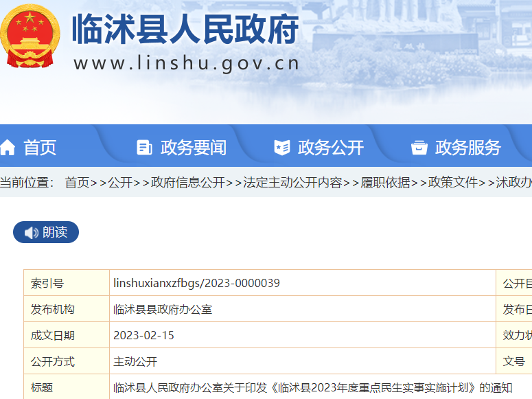532x399 pixels.
Task: Open 政府信息公开 breadcrumb link
Action: (187, 182)
